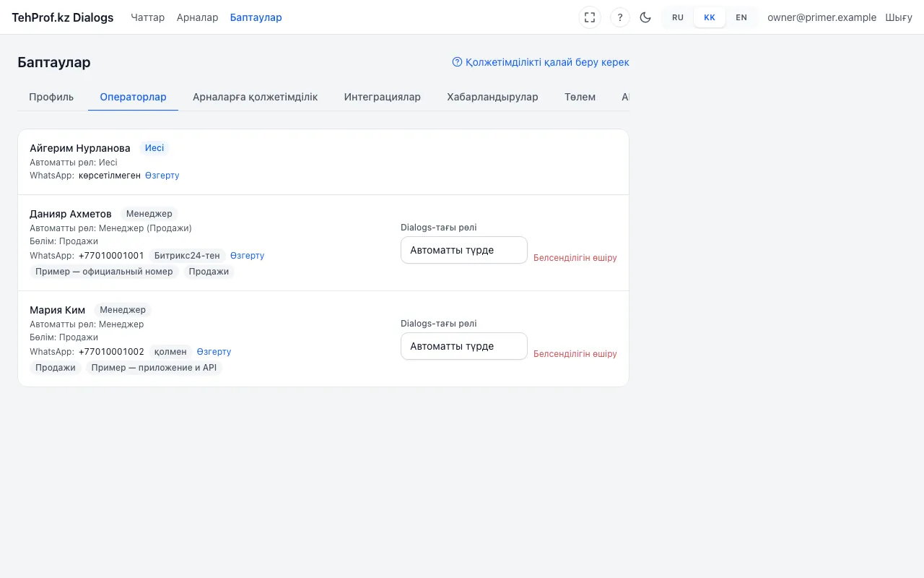Switch to the Операторлар tab
The image size is (924, 578).
[134, 97]
